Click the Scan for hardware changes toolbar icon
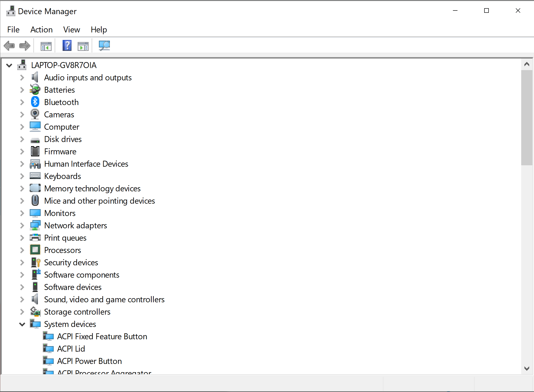Viewport: 534px width, 392px height. pos(104,46)
